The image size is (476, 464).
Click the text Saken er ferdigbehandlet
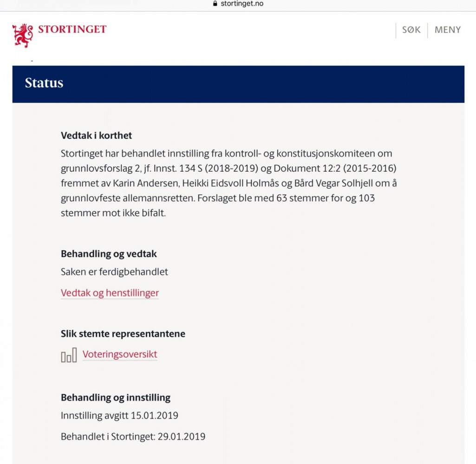click(x=114, y=272)
